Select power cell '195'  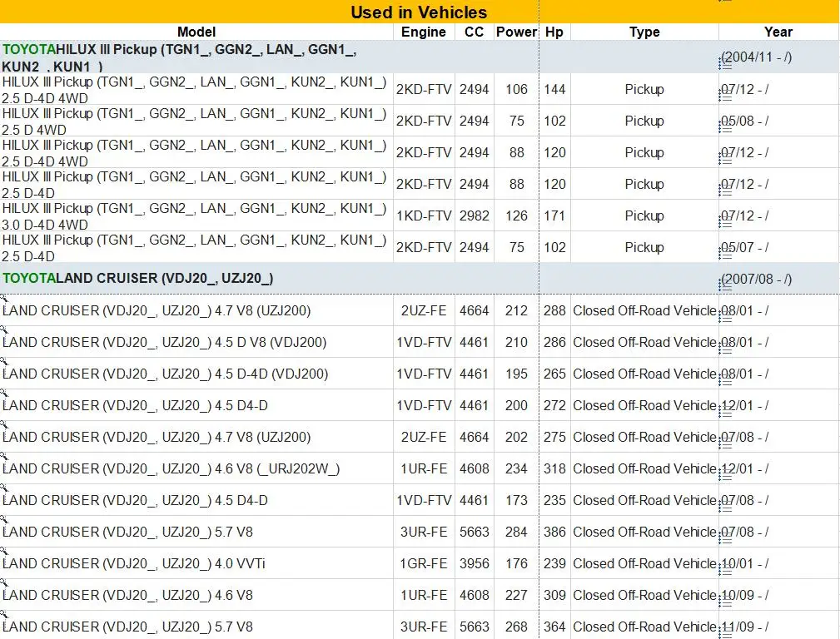(516, 374)
